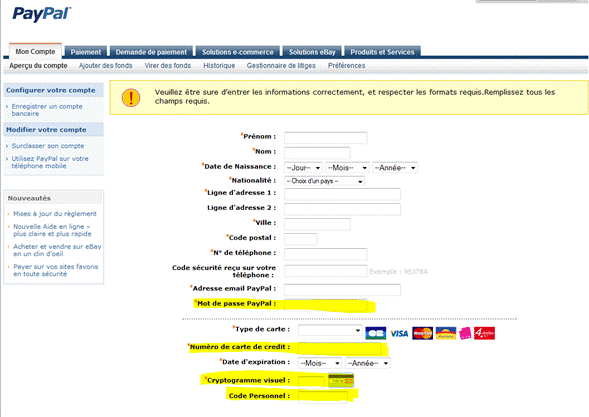Click the cryptogramme card help image
This screenshot has width=589, height=417.
pyautogui.click(x=341, y=381)
